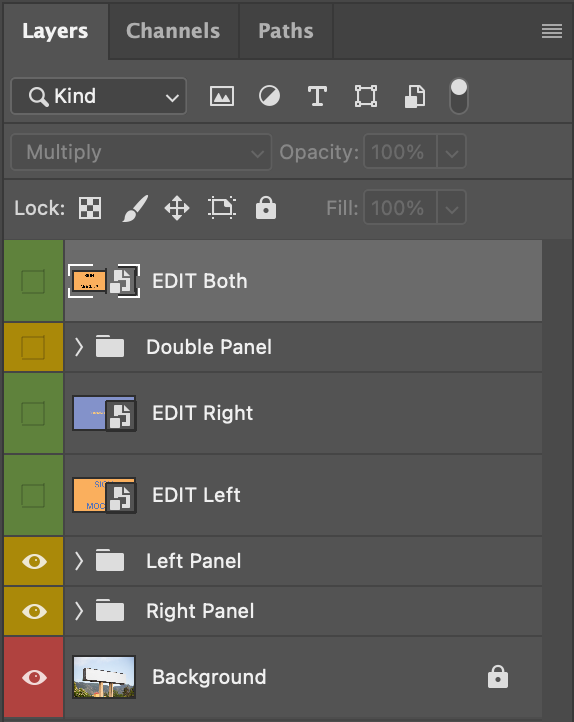Expand the Right Panel group
Image resolution: width=574 pixels, height=722 pixels.
[79, 611]
